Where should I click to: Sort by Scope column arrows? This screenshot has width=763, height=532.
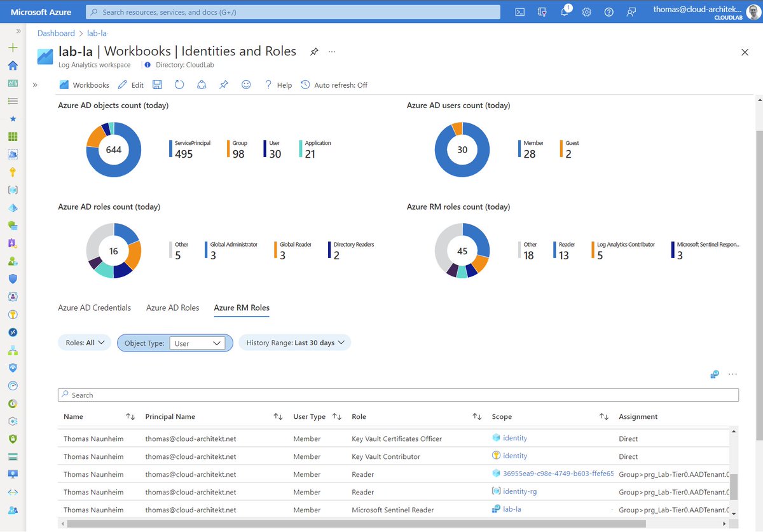point(604,416)
